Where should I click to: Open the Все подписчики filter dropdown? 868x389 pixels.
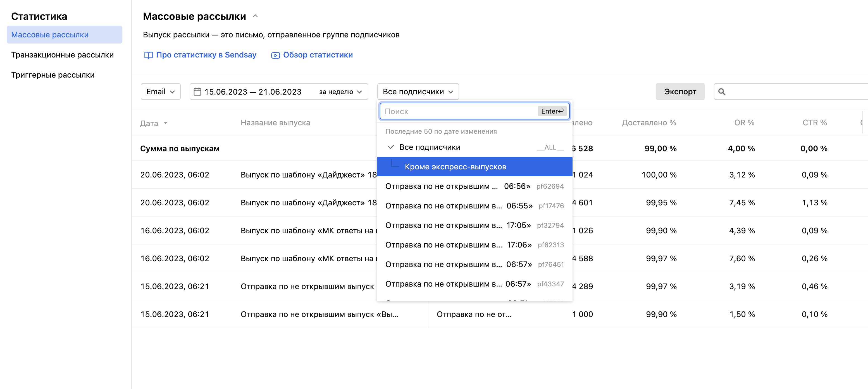pos(418,91)
